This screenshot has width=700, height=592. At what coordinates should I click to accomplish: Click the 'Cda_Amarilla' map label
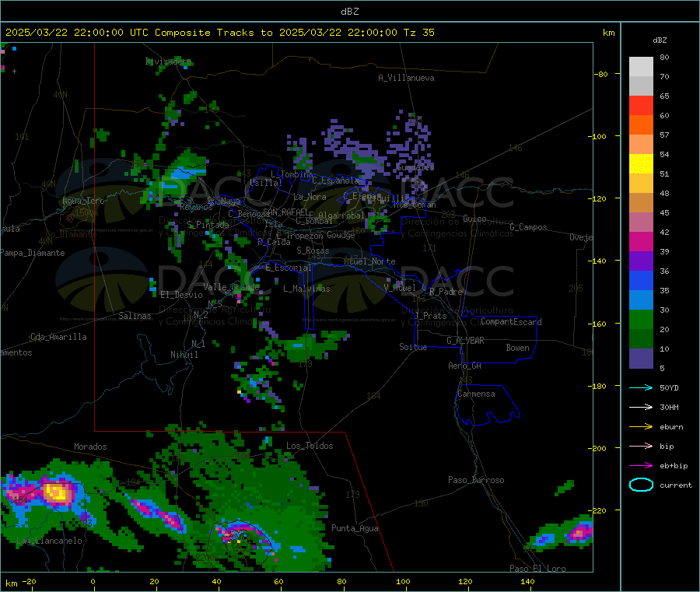[x=58, y=337]
